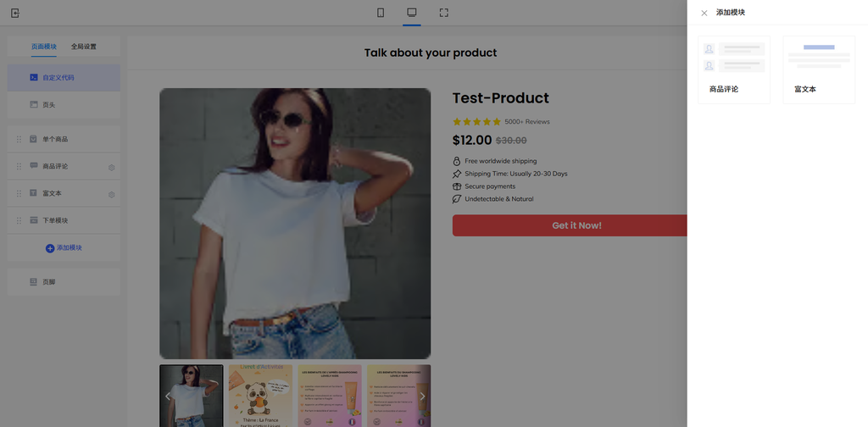Open fullscreen preview mode
The height and width of the screenshot is (427, 868).
443,13
